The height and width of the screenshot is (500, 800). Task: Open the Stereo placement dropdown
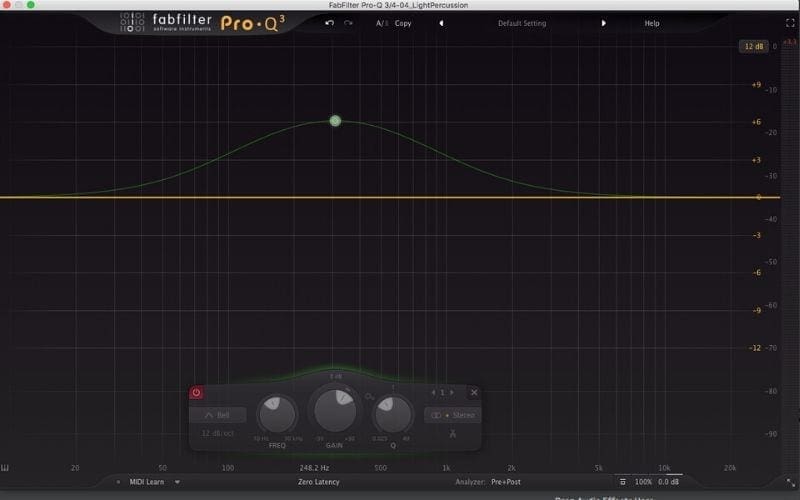coord(453,415)
